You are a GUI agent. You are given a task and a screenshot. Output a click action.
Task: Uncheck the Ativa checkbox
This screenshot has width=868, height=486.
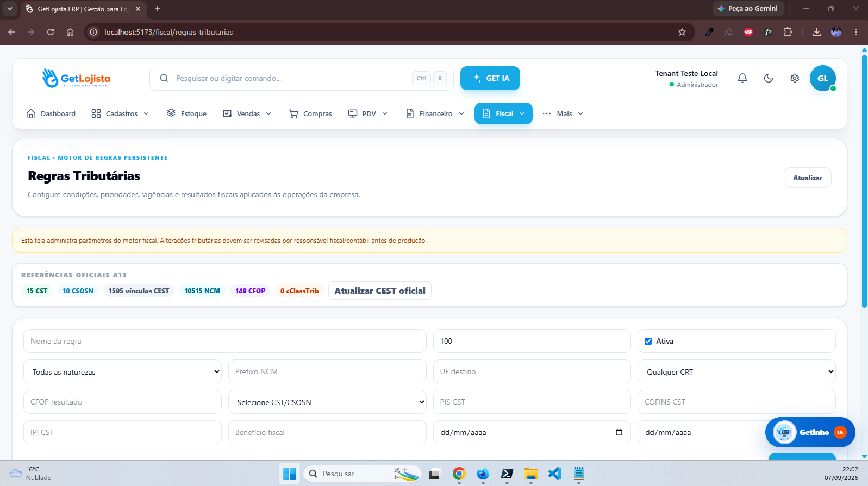tap(648, 341)
